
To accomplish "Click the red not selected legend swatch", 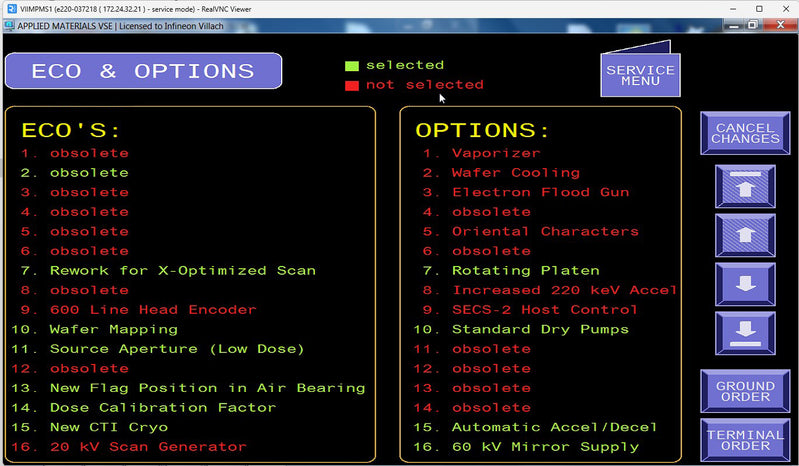I will coord(352,86).
